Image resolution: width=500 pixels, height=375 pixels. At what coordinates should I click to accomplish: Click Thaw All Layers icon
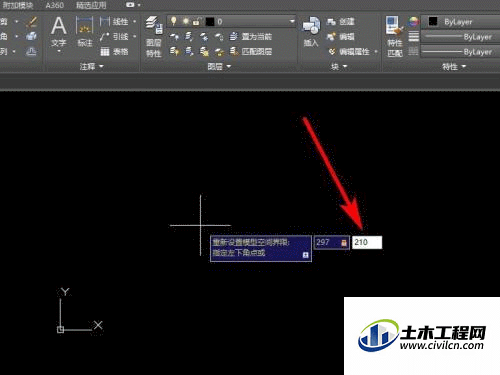[204, 51]
